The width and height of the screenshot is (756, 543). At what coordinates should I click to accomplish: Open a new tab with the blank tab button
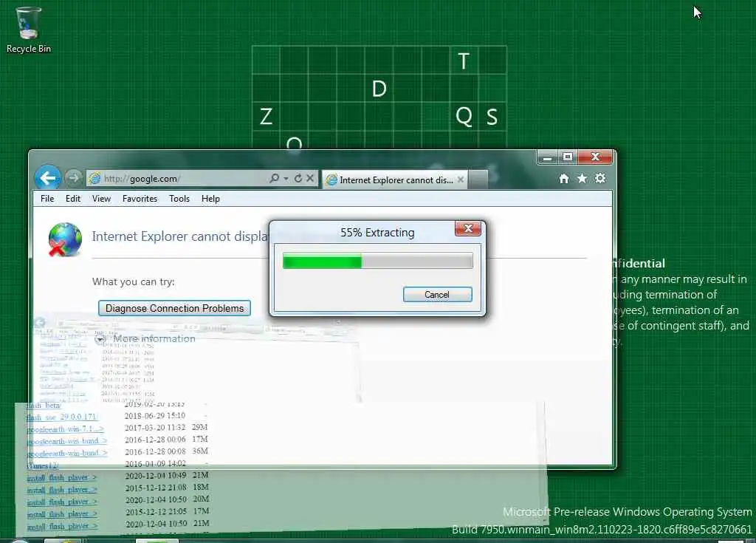478,180
